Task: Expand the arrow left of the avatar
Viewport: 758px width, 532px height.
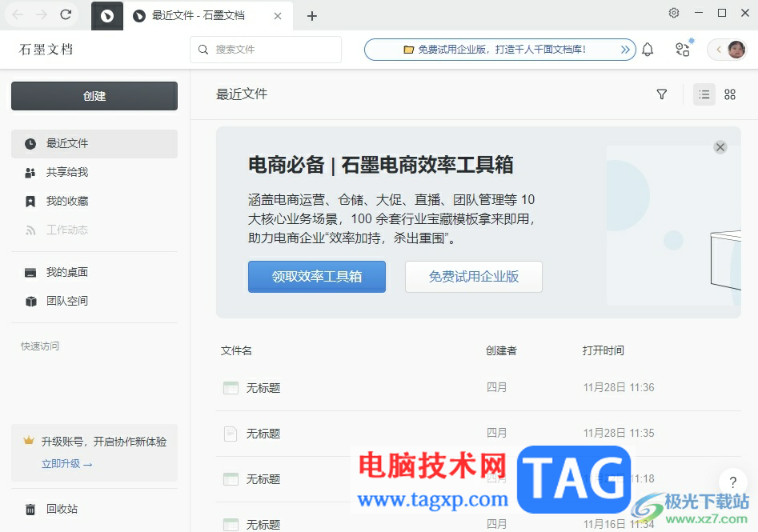Action: tap(719, 50)
